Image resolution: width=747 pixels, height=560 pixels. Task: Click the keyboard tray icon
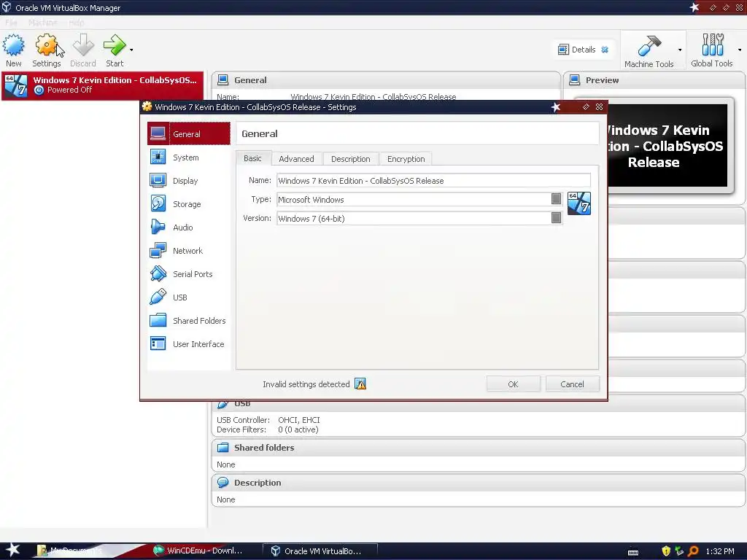coord(633,553)
